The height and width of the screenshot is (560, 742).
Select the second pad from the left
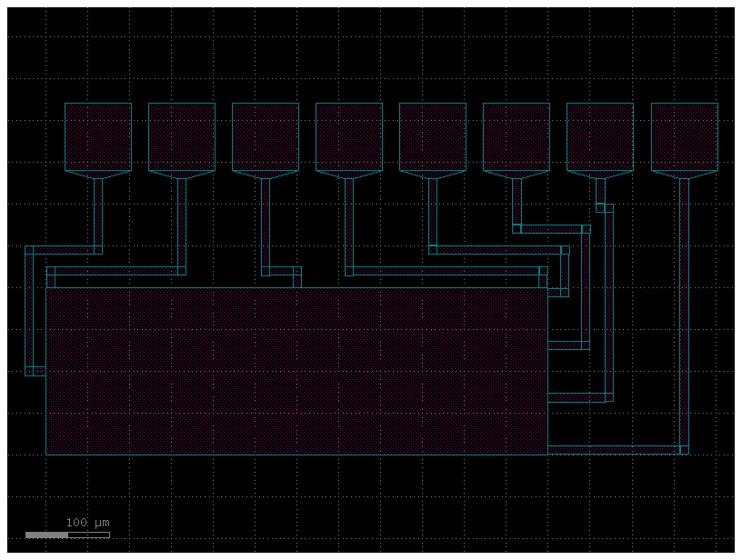pos(182,136)
